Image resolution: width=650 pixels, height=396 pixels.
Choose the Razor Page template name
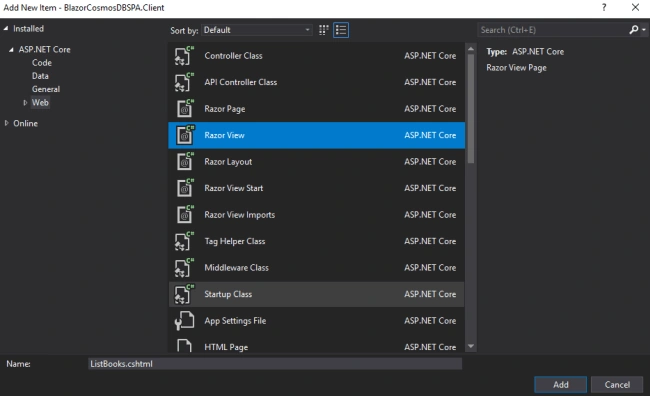coord(225,109)
